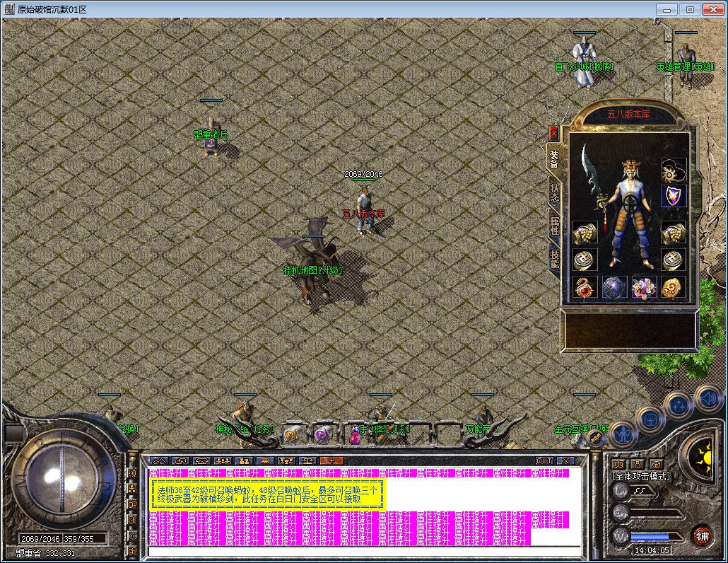Click the grid chat toolbar button
Screen dimensions: 728x563
[x=265, y=461]
